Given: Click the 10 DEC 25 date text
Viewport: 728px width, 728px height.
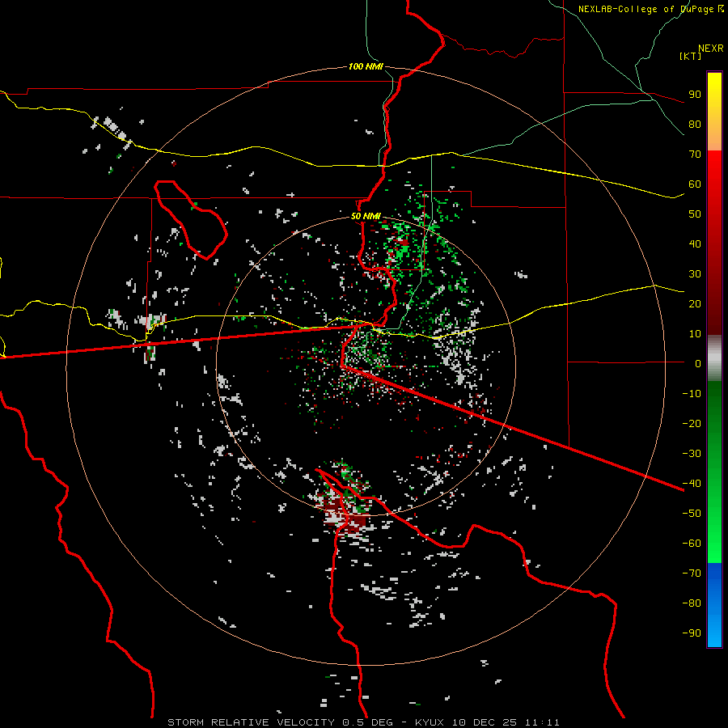Looking at the screenshot, I should tap(485, 722).
